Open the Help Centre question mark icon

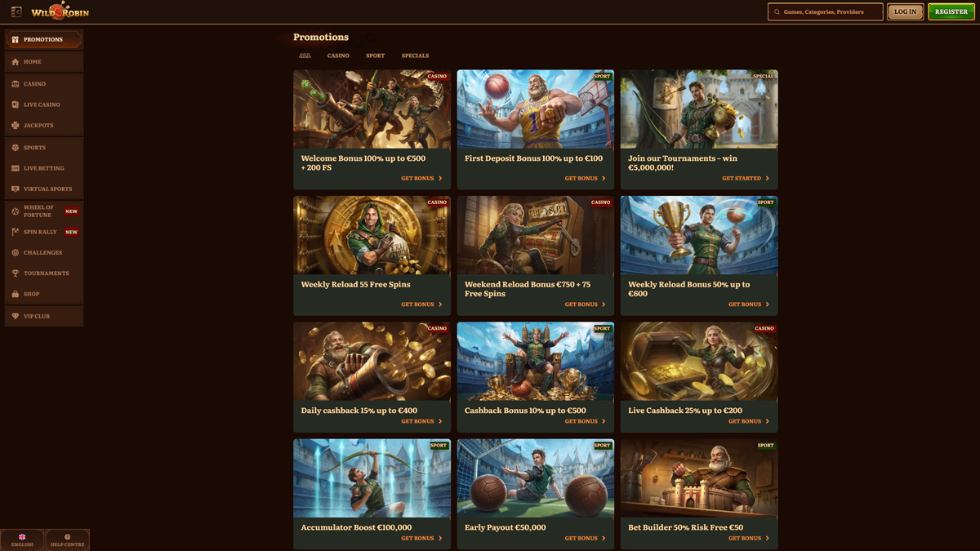(67, 537)
